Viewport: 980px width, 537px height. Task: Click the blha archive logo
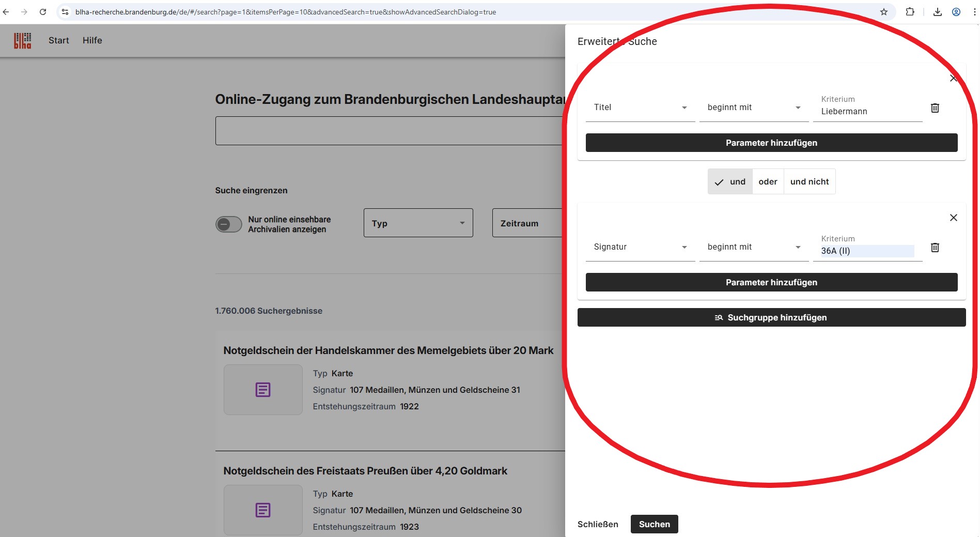coord(22,40)
